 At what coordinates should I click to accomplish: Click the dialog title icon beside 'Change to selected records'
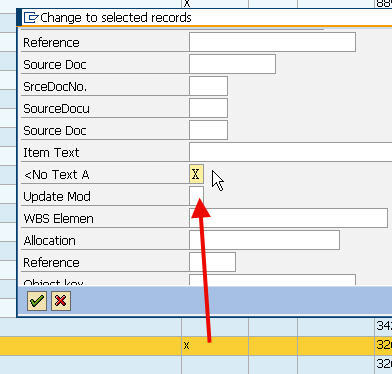pos(31,18)
